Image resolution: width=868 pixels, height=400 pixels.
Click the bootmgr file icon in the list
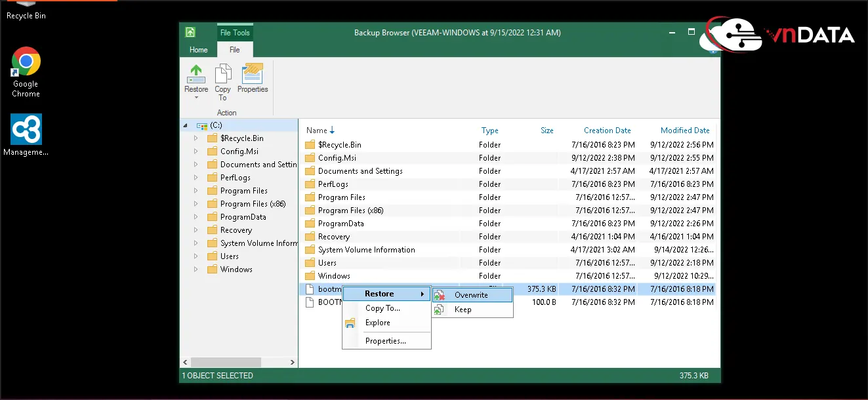point(310,289)
